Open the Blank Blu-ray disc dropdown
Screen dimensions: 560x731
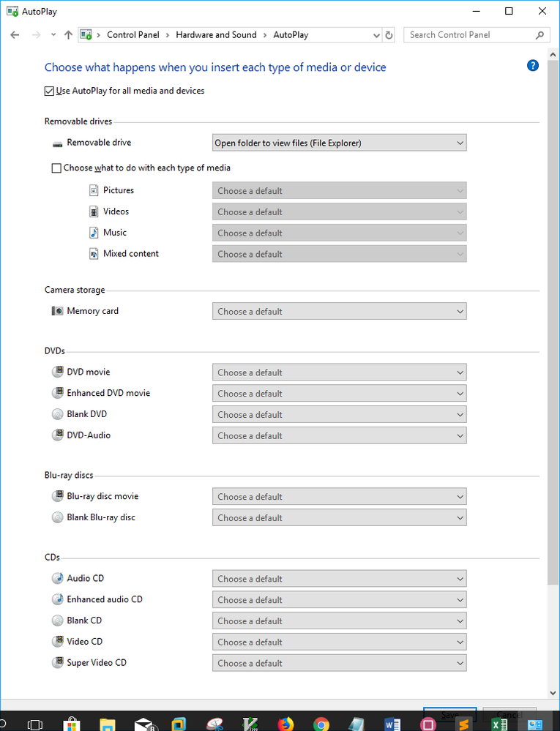point(340,518)
